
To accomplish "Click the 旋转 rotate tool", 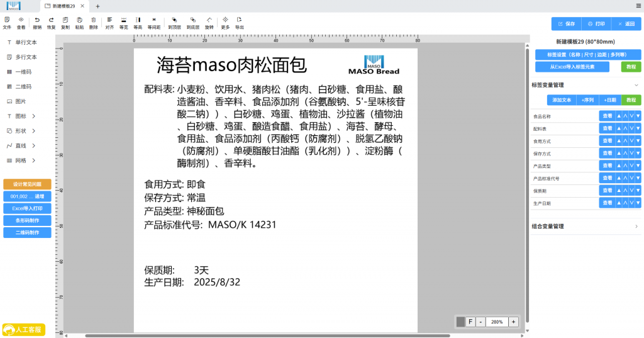I will (x=209, y=23).
